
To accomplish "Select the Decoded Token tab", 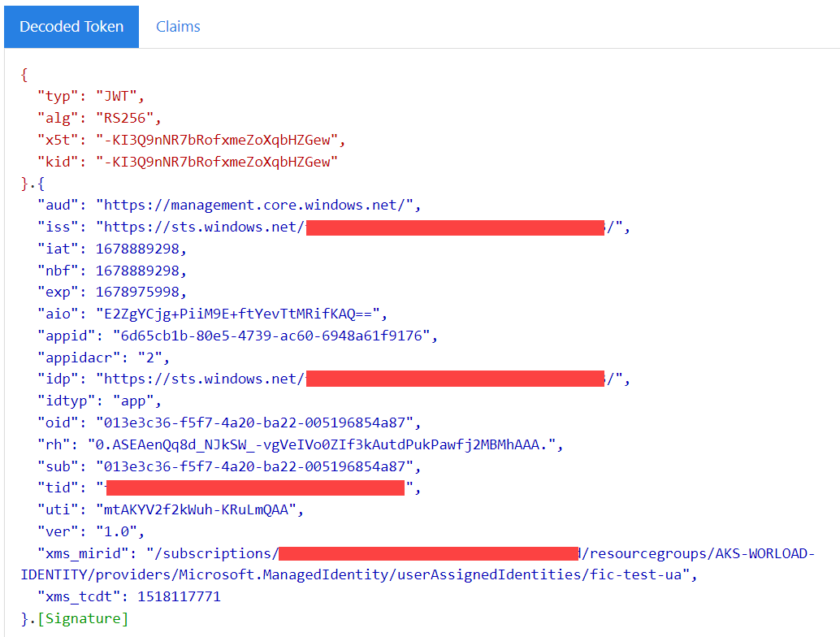I will [x=71, y=26].
